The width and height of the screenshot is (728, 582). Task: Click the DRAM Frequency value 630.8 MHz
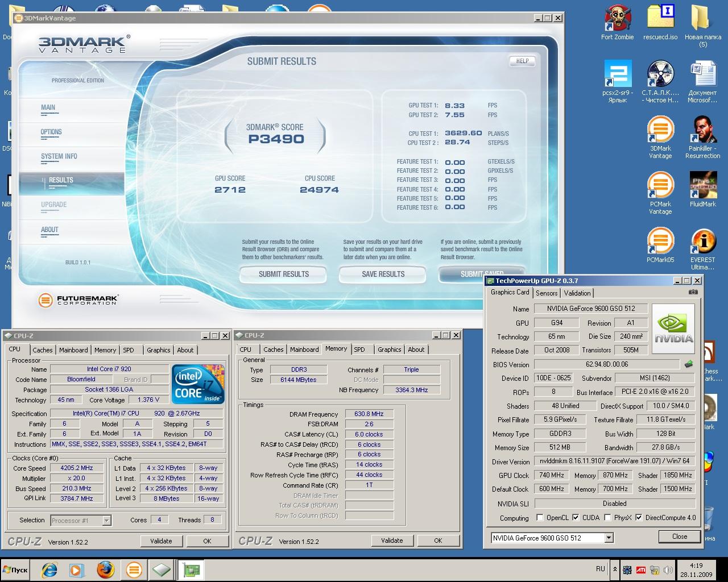coord(369,414)
